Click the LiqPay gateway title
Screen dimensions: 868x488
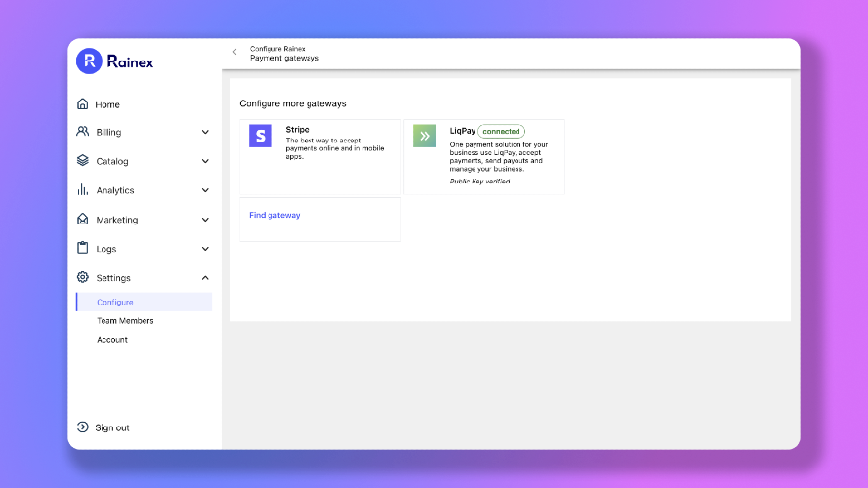pos(462,131)
